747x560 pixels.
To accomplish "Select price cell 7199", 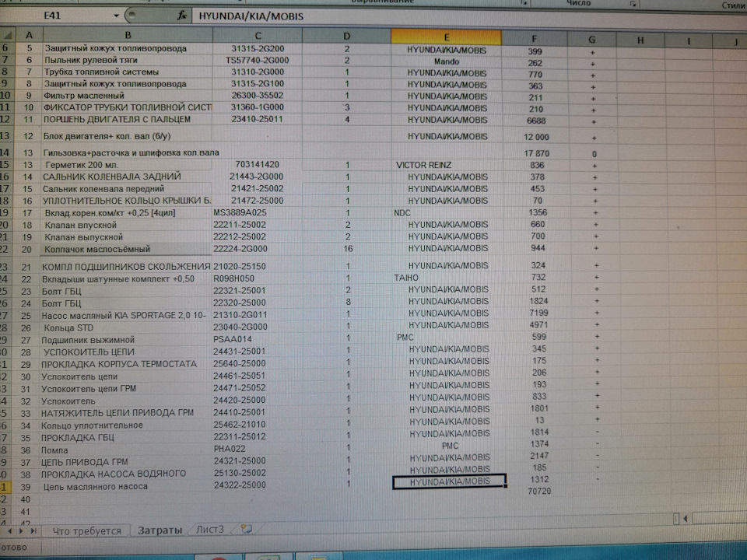I will tap(538, 313).
